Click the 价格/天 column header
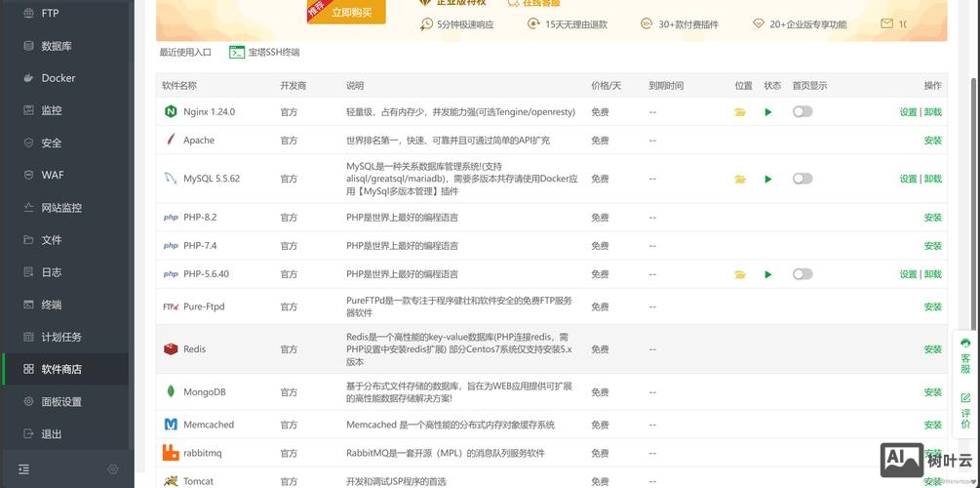Screen dimensions: 980x488 [x=606, y=86]
